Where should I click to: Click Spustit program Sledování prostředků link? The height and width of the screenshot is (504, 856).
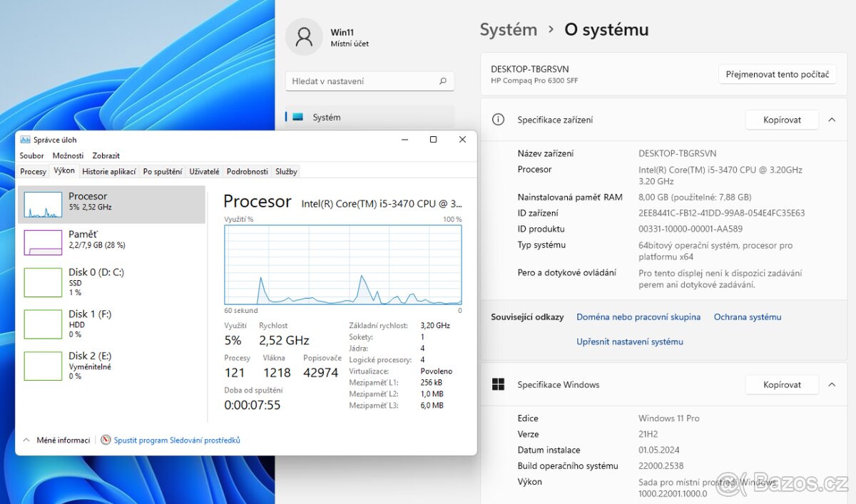(x=177, y=440)
